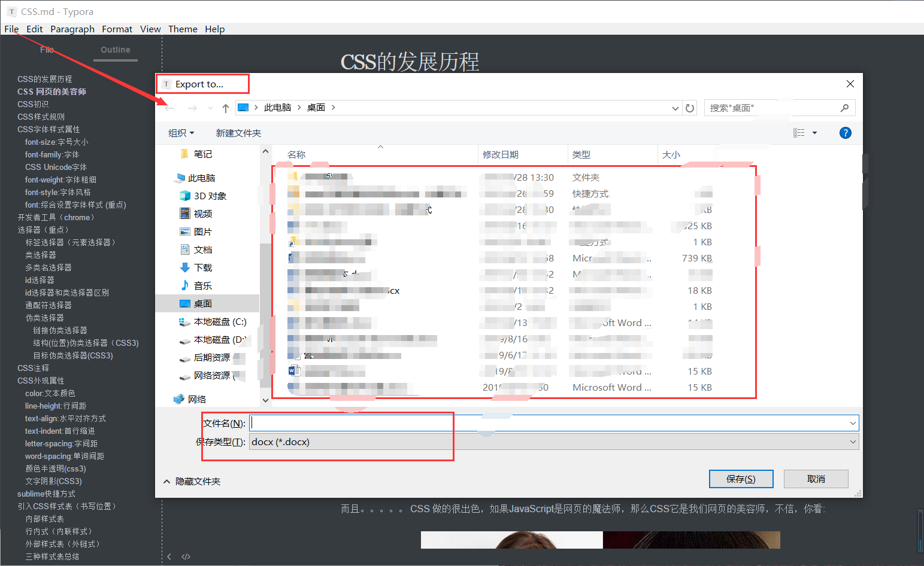Open View menu
The height and width of the screenshot is (566, 924).
coord(150,29)
